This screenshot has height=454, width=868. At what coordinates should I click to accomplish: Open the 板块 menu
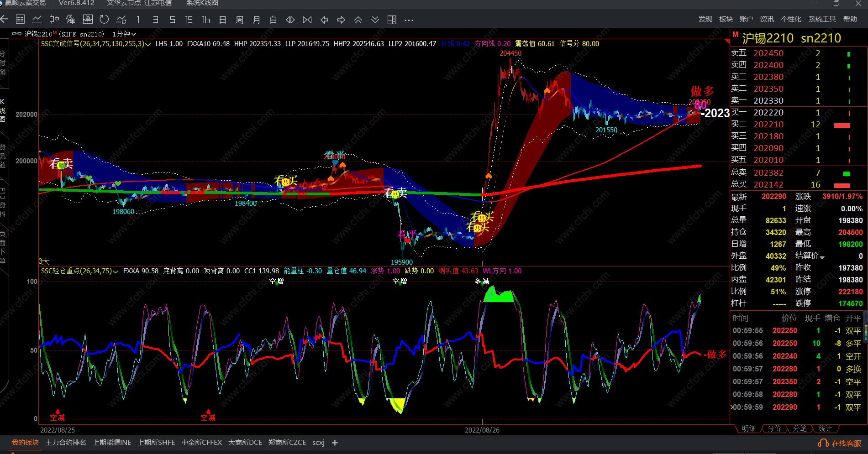pyautogui.click(x=726, y=19)
